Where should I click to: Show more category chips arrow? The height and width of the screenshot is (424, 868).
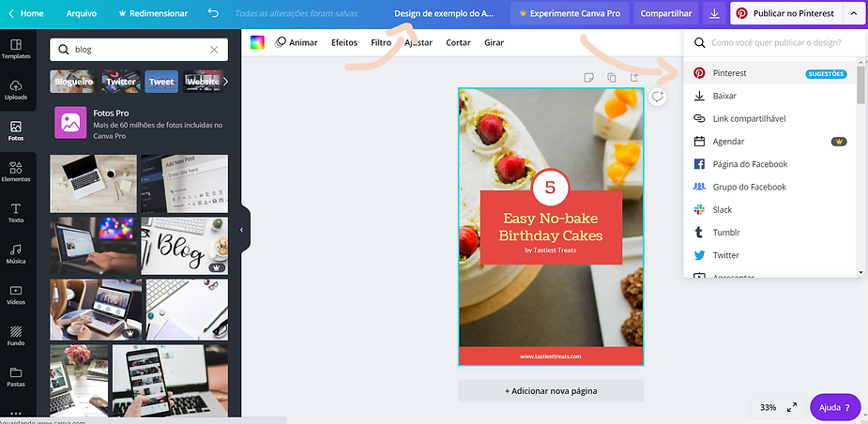[225, 82]
